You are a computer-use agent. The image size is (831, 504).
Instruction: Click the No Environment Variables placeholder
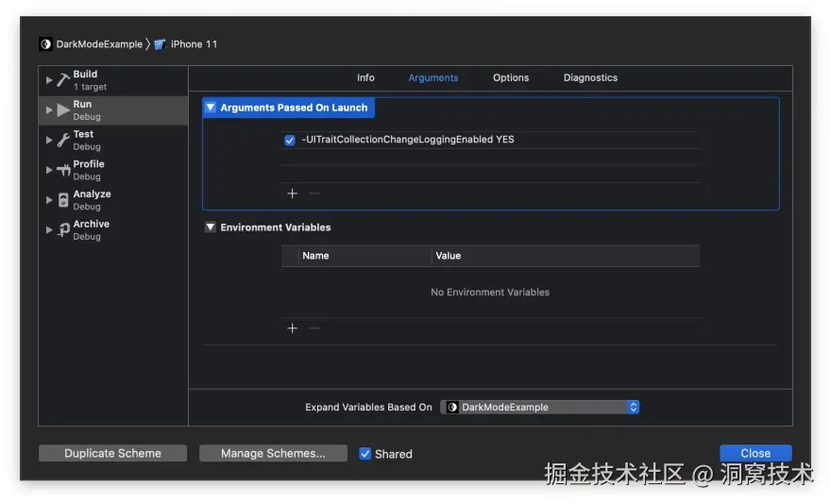(x=490, y=292)
